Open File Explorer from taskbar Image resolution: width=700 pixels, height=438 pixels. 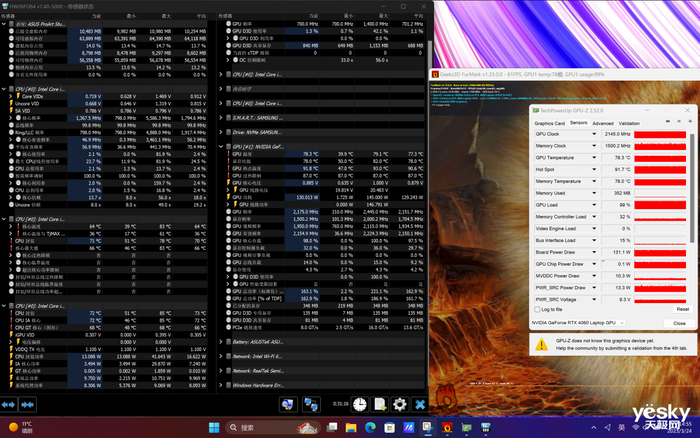coord(351,428)
